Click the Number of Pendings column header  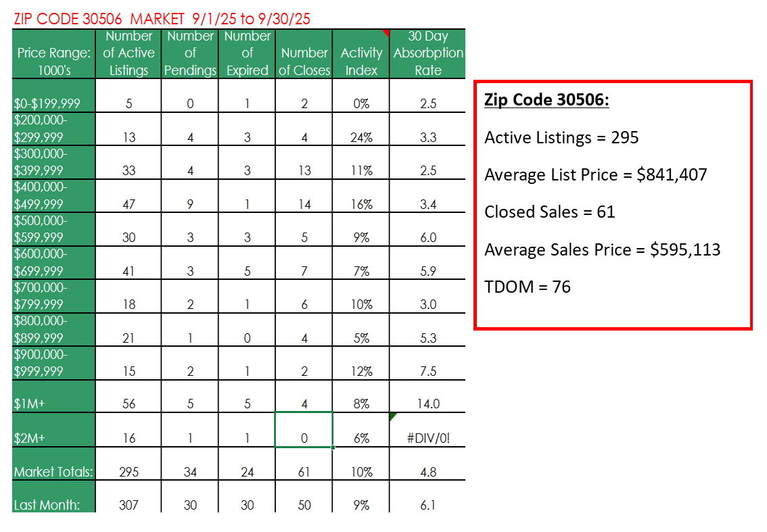pos(191,53)
